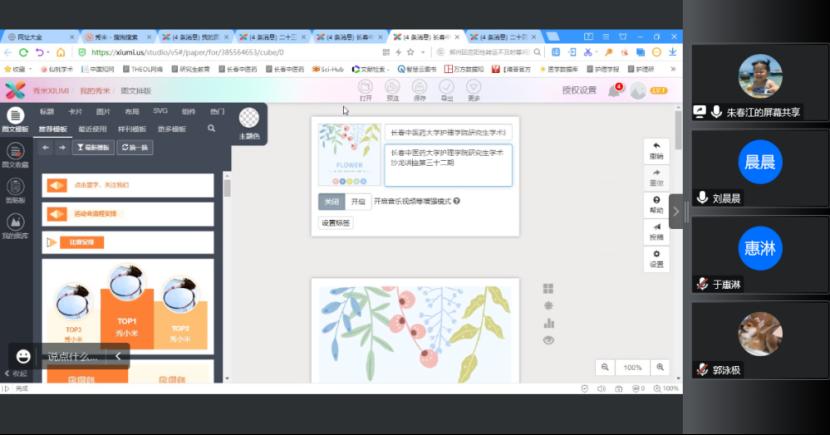The height and width of the screenshot is (435, 830).
Task: Open the 卡片 (card) template tab
Action: click(75, 111)
